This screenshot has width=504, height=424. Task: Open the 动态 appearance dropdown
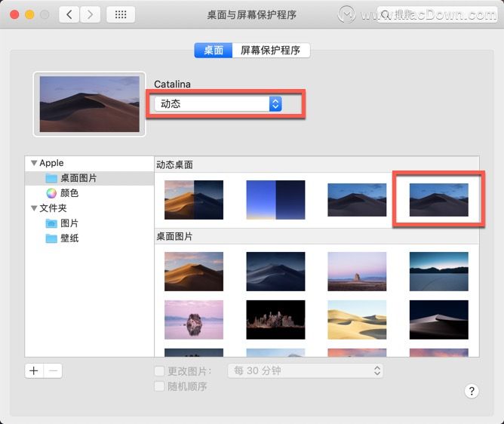click(x=218, y=104)
